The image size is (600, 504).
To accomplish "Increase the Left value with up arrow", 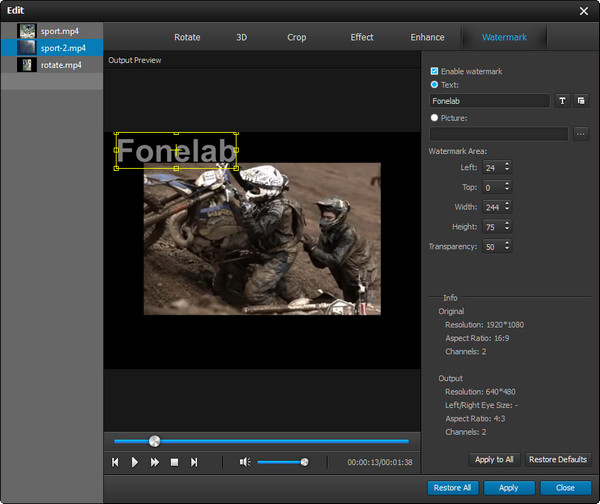I will pyautogui.click(x=507, y=165).
